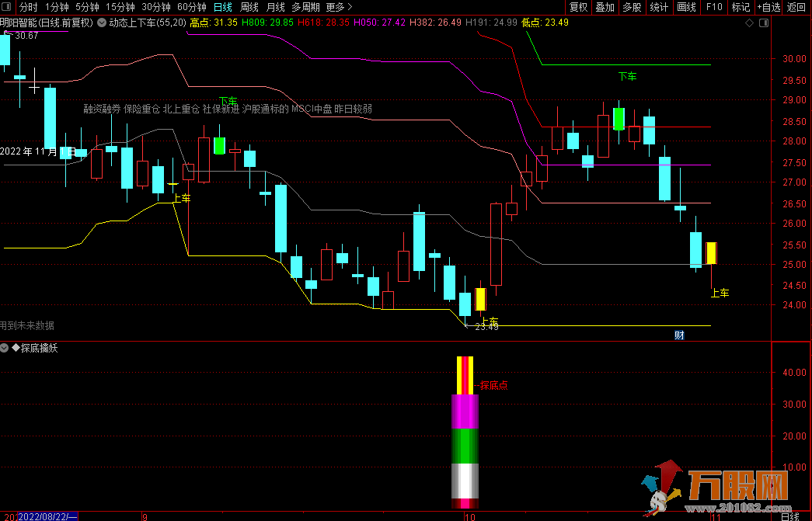812x521 pixels.
Task: Click the green 下车 label near 29.50
Action: click(x=628, y=77)
